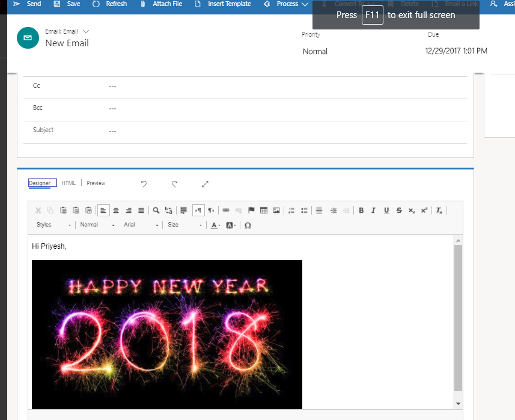Insert a table using the table icon
The width and height of the screenshot is (515, 420).
tap(264, 210)
